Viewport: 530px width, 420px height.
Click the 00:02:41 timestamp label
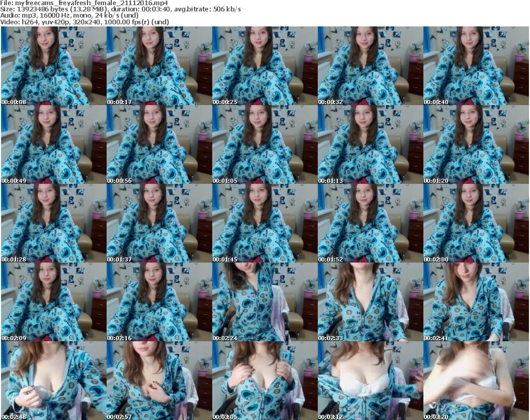[436, 338]
